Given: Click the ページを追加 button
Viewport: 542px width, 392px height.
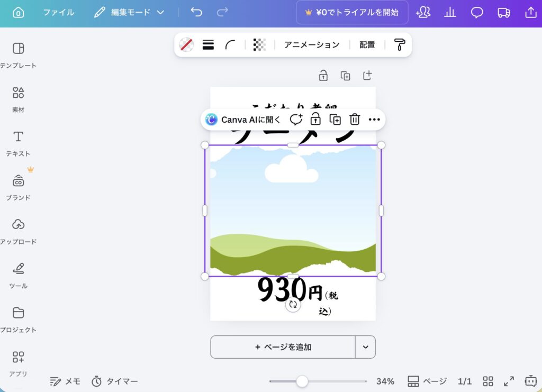Looking at the screenshot, I should point(283,347).
